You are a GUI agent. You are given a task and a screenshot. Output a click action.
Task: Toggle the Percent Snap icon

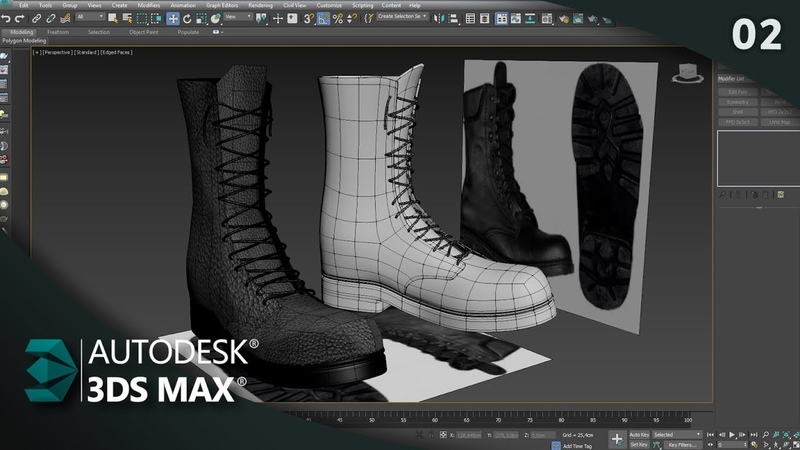tap(337, 19)
